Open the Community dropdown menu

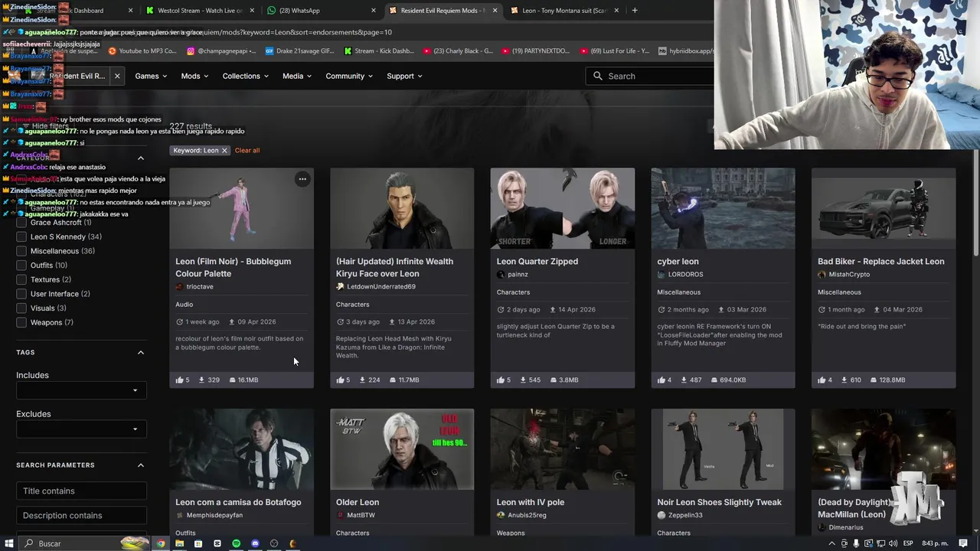click(x=349, y=76)
